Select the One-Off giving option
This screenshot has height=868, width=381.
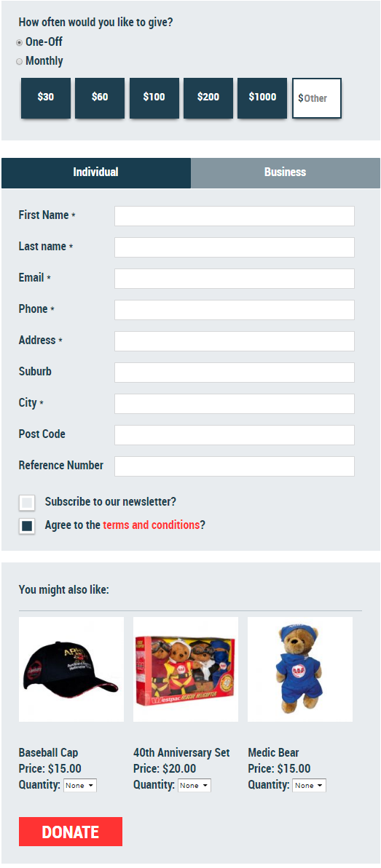coord(20,43)
